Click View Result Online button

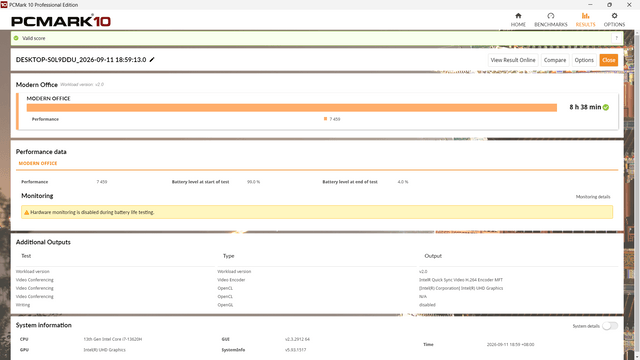coord(513,60)
